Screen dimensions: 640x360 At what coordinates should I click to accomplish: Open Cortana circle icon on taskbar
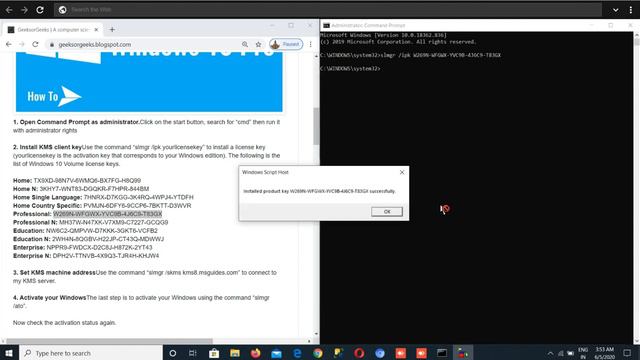(173, 353)
